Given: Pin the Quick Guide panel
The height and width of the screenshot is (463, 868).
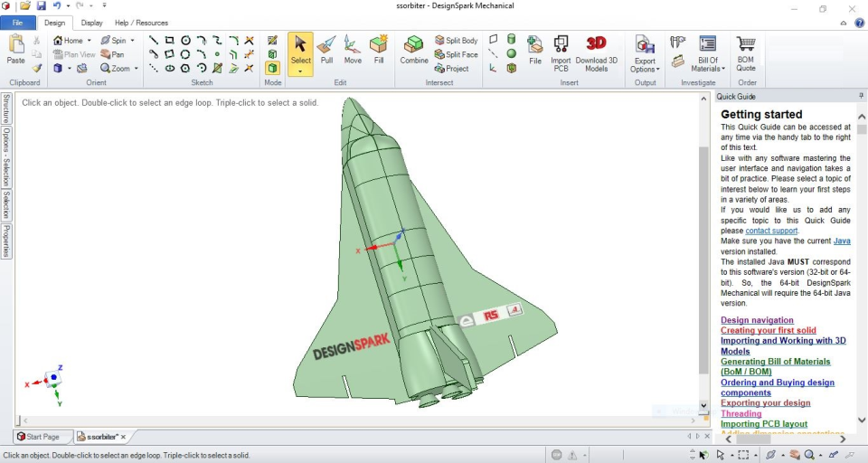Looking at the screenshot, I should (x=861, y=96).
